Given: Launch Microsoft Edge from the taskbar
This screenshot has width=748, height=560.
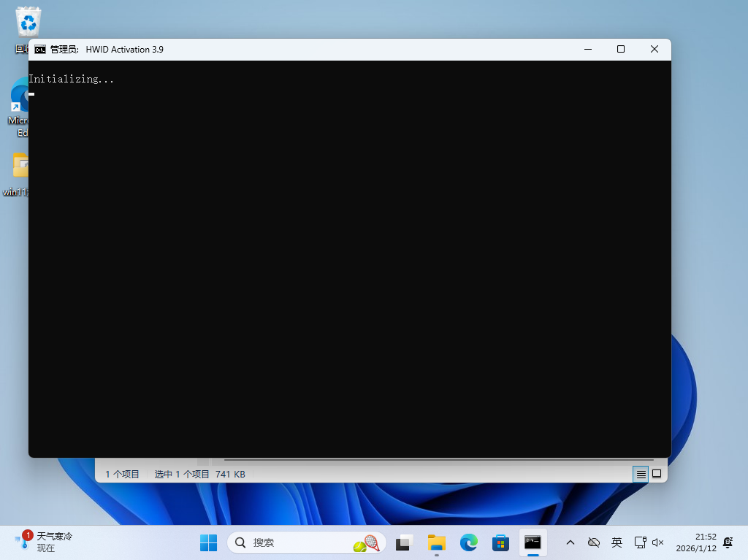Looking at the screenshot, I should 468,542.
